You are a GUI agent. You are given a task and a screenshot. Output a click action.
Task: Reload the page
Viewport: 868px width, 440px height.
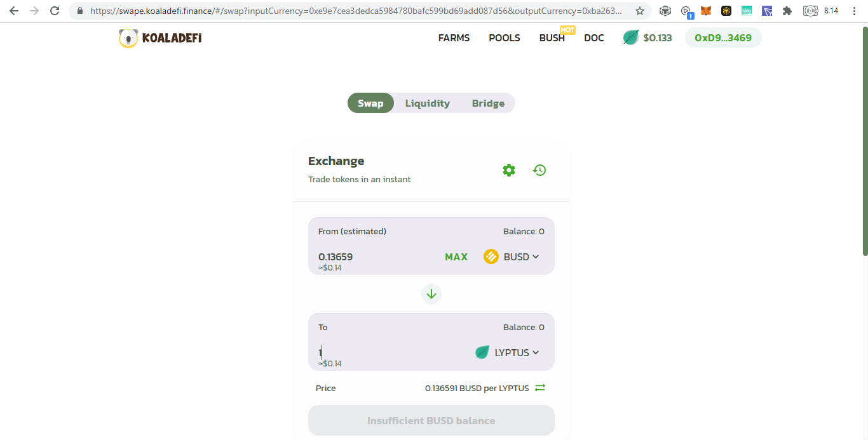[55, 11]
